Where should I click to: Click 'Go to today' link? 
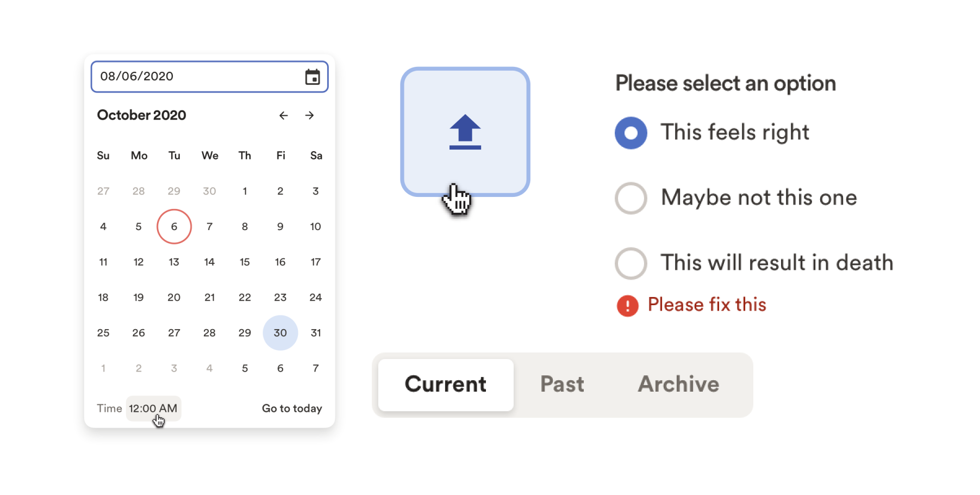[292, 408]
